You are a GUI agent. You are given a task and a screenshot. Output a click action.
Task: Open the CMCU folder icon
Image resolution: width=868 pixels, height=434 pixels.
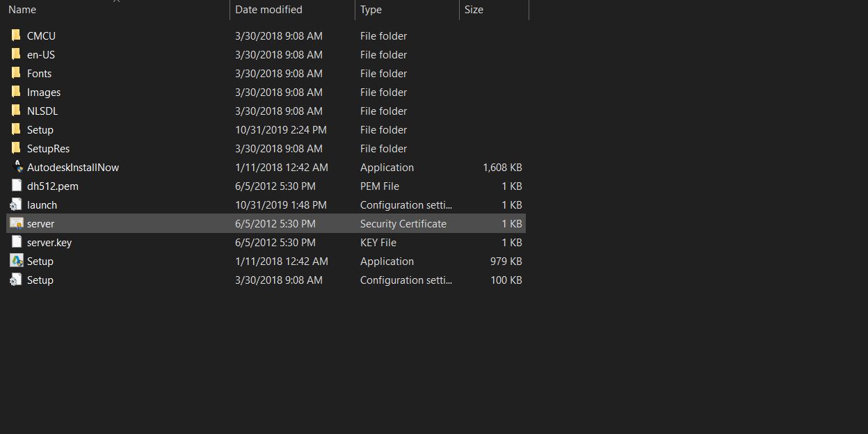tap(16, 35)
